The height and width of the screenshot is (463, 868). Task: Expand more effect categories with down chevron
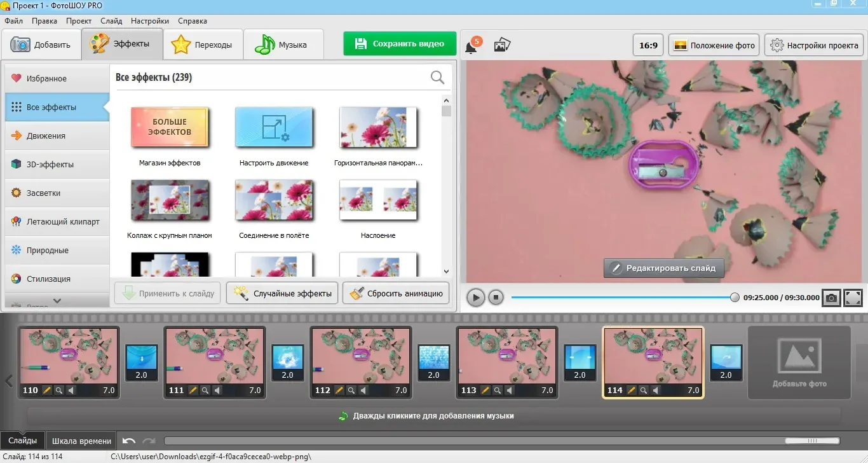pos(57,301)
